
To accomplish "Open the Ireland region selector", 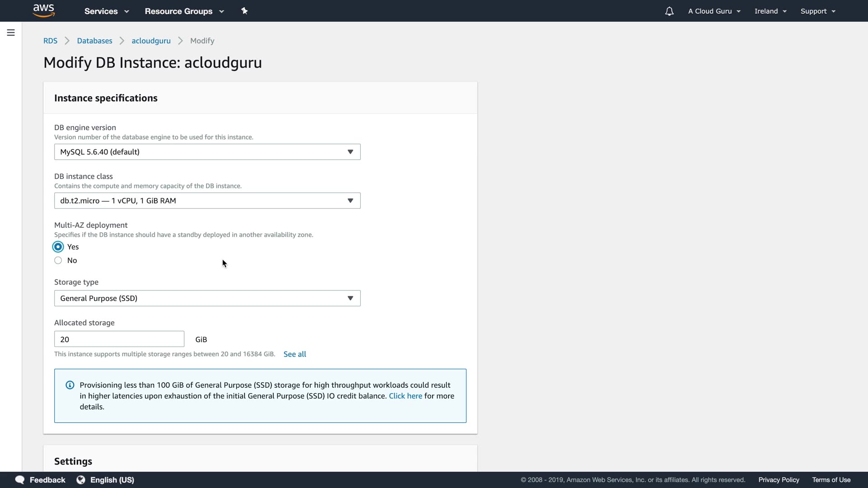I will (770, 11).
